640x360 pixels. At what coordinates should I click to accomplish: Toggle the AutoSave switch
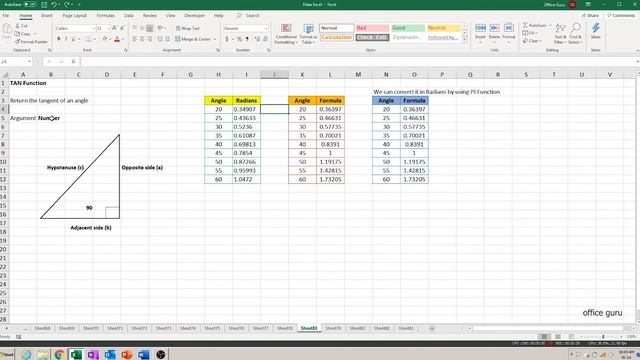tap(30, 4)
